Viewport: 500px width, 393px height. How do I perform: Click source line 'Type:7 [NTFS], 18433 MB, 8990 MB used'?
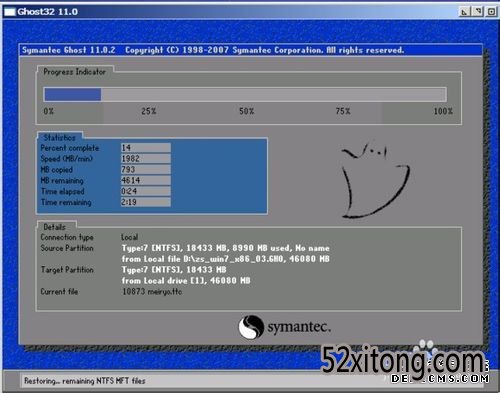(225, 248)
